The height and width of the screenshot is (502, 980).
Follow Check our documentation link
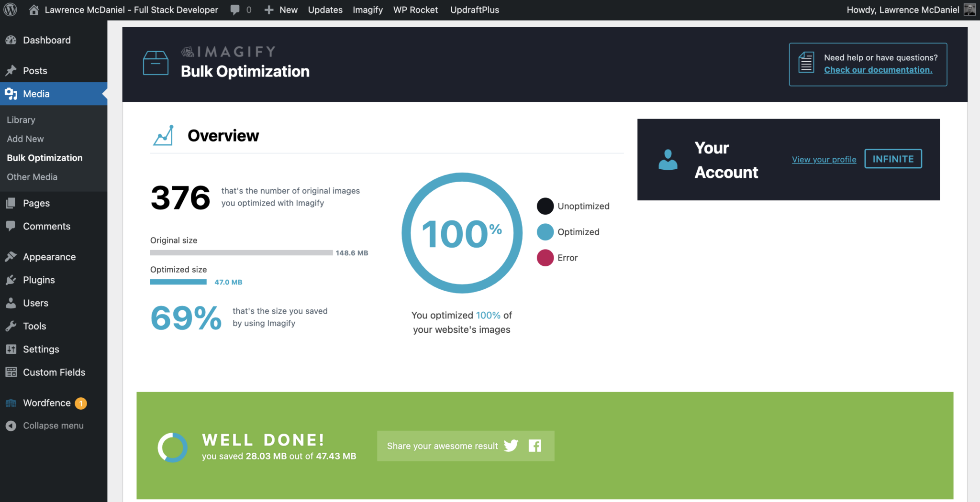click(878, 70)
